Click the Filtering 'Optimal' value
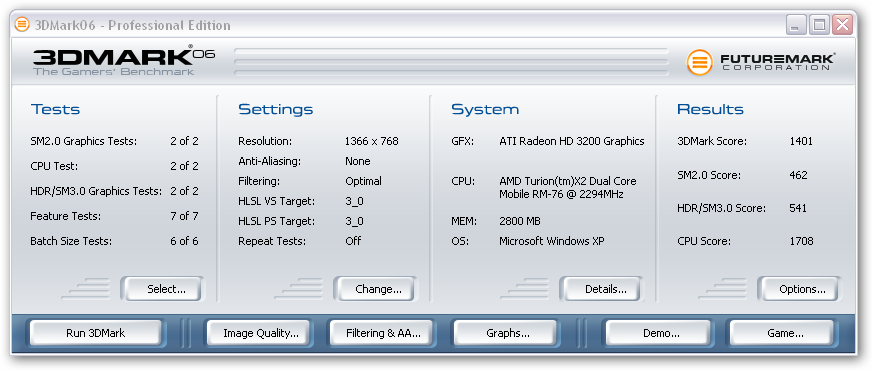The width and height of the screenshot is (873, 371). pyautogui.click(x=363, y=181)
